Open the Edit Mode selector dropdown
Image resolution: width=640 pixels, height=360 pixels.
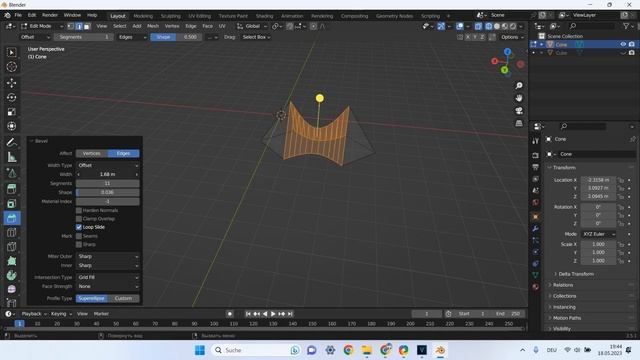42,26
